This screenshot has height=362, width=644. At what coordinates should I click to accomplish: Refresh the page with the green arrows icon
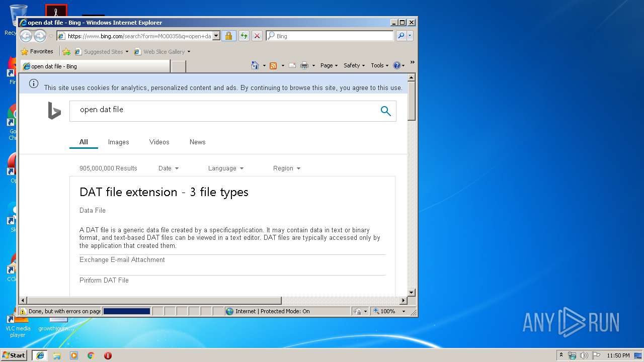point(244,36)
